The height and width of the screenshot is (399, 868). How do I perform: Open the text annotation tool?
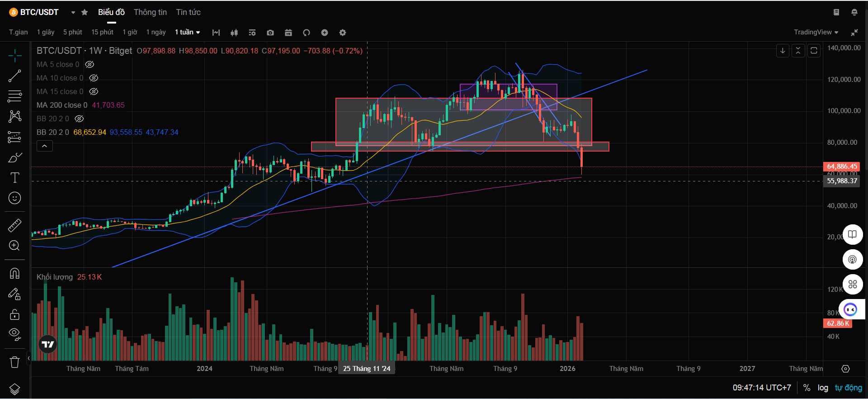pyautogui.click(x=14, y=178)
